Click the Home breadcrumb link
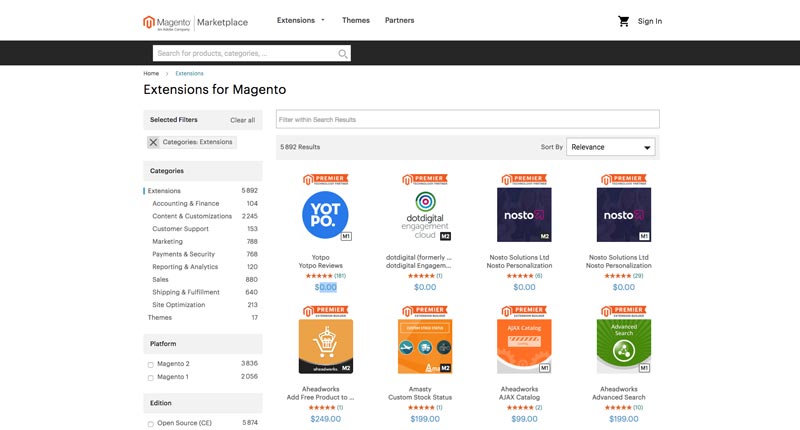This screenshot has width=800, height=430. tap(151, 73)
